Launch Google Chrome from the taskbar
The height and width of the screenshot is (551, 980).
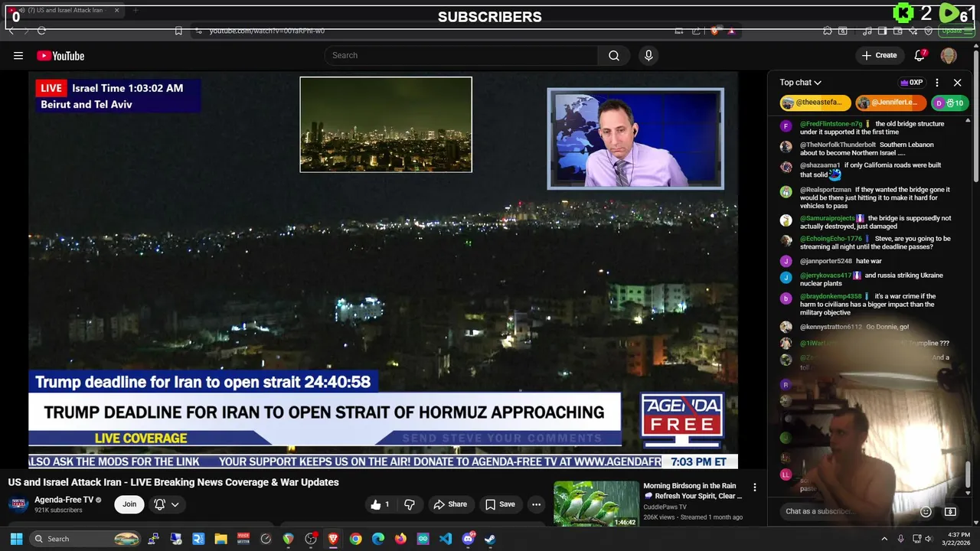pyautogui.click(x=355, y=539)
